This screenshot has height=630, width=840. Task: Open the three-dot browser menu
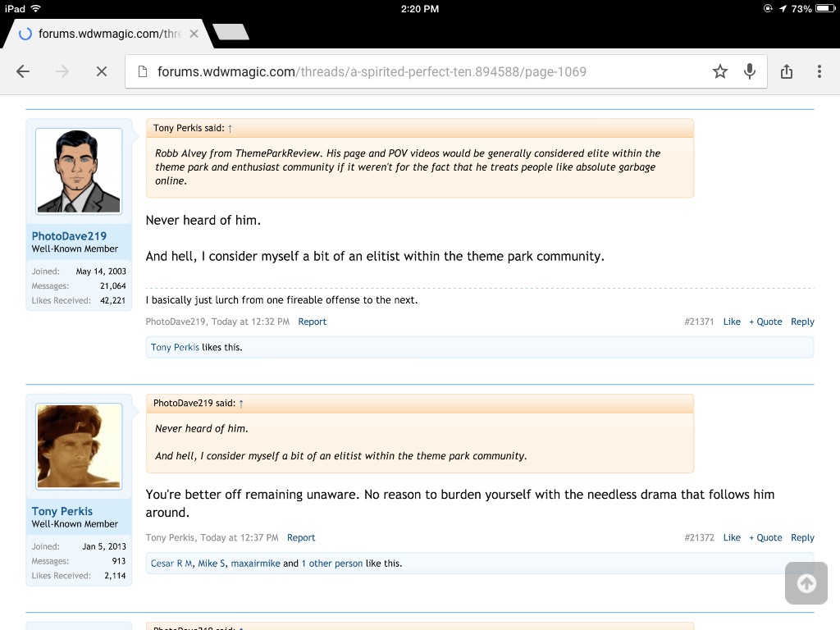coord(819,71)
